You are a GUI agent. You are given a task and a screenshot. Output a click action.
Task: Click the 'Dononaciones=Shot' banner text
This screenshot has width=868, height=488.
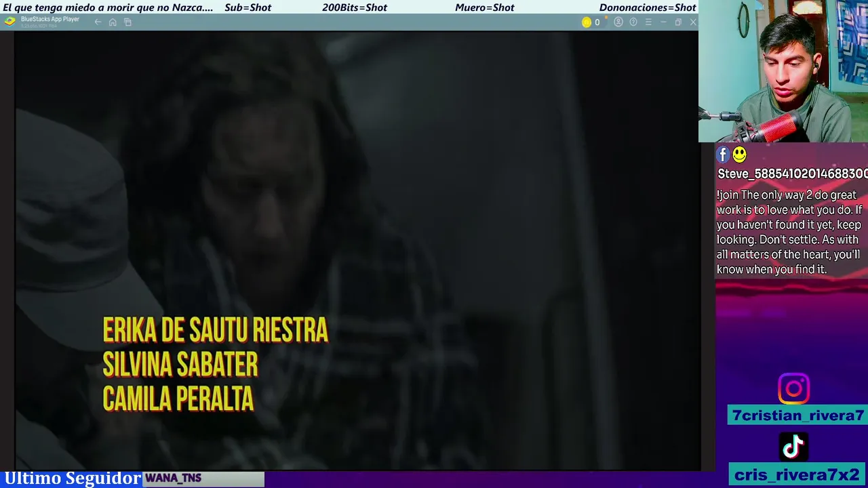pos(648,7)
